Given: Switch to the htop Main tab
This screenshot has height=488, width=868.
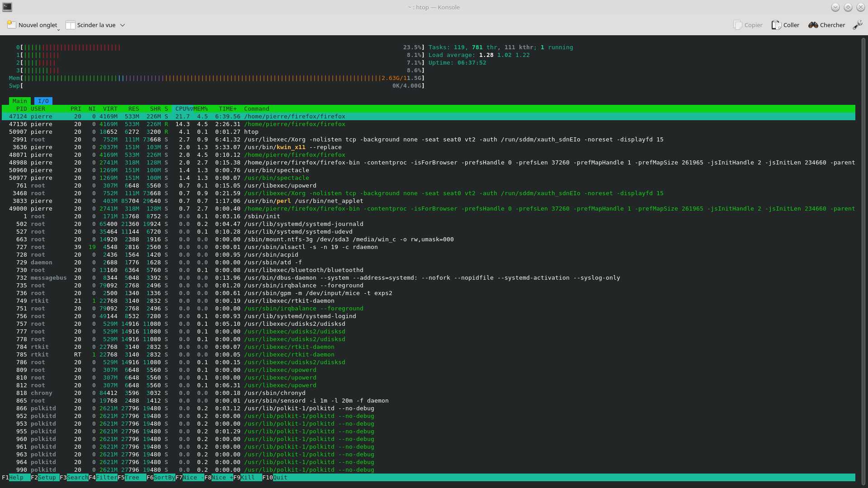Looking at the screenshot, I should point(19,101).
